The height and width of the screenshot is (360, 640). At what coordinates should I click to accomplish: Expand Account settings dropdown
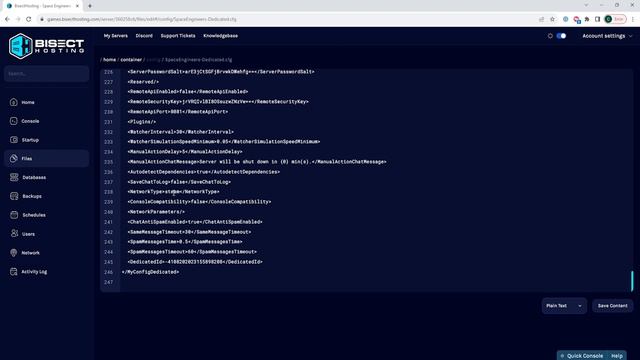[x=607, y=36]
